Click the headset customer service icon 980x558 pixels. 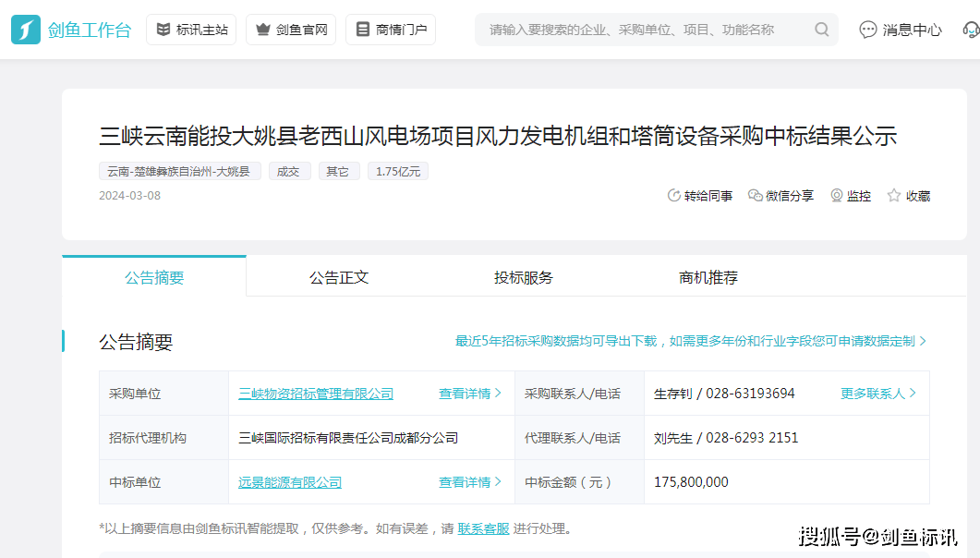coord(972,30)
